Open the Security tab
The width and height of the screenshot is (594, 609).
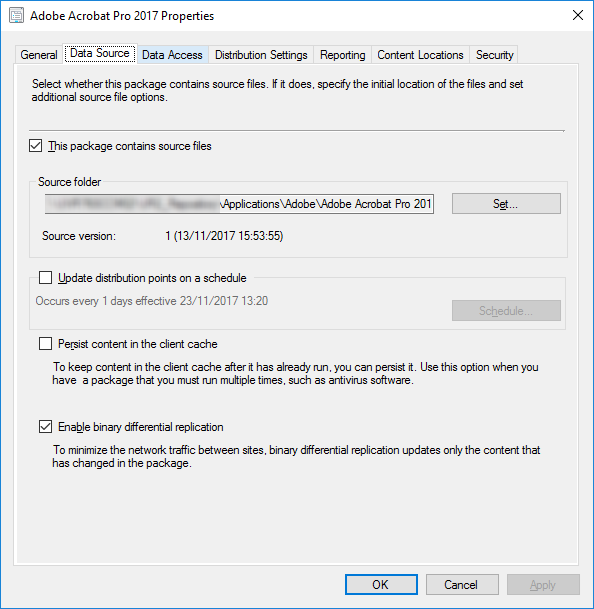494,55
